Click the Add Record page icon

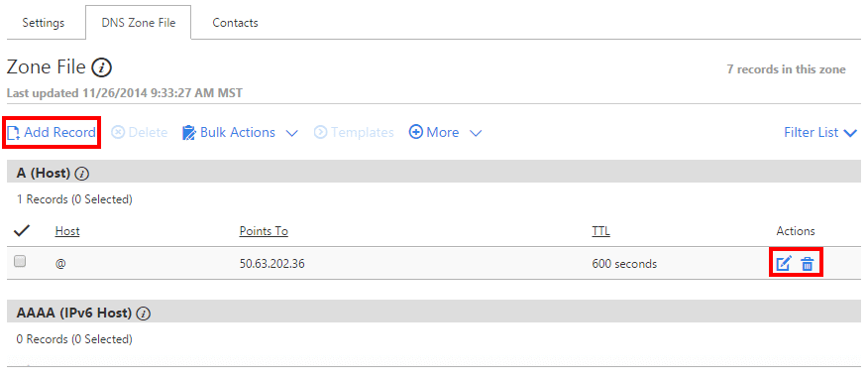tap(13, 133)
